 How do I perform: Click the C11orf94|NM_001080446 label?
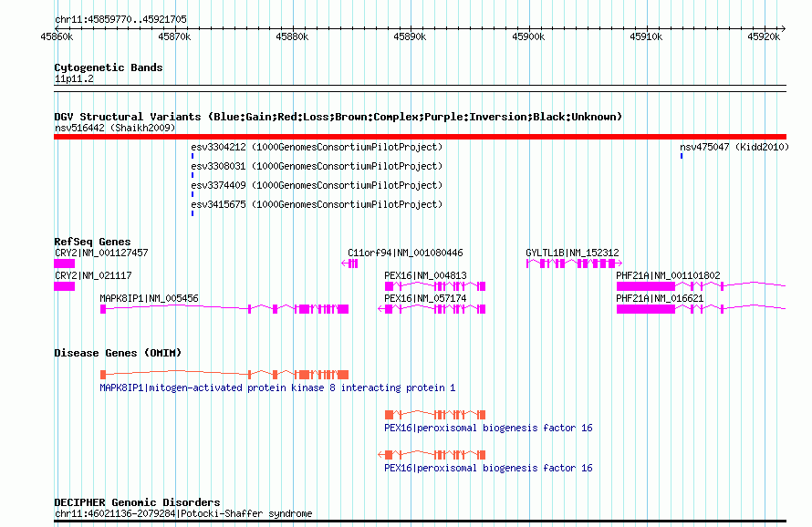point(405,253)
